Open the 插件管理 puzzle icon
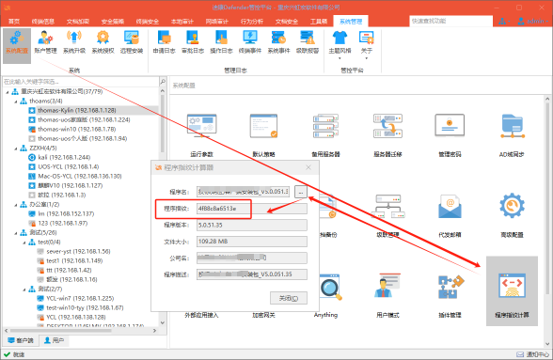The height and width of the screenshot is (360, 553). [450, 296]
